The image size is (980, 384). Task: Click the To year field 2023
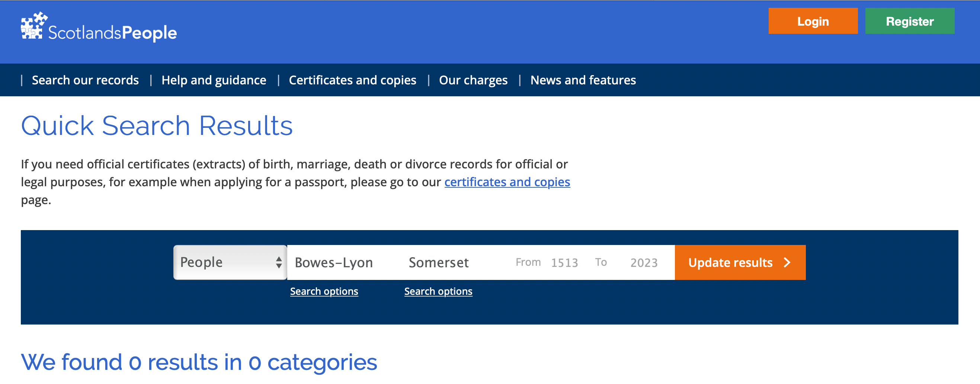point(644,262)
